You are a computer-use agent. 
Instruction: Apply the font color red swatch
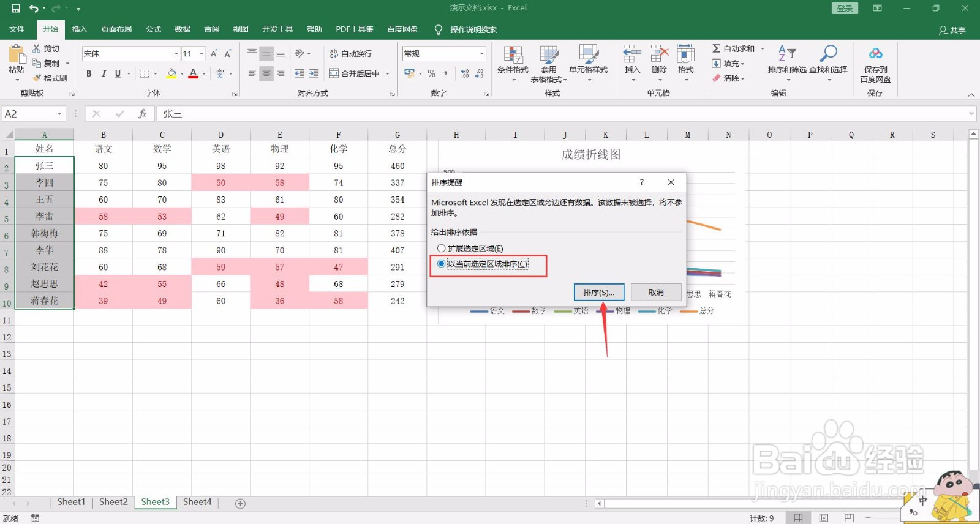[194, 73]
